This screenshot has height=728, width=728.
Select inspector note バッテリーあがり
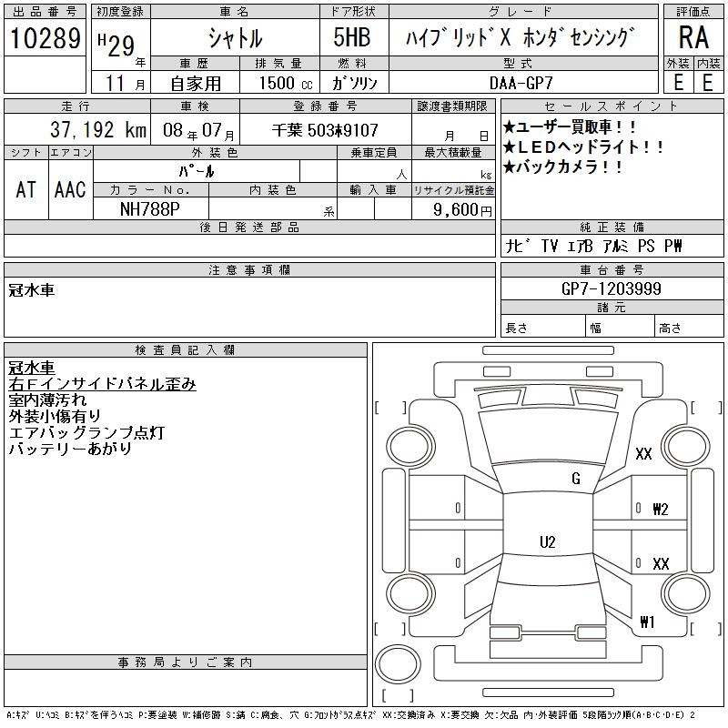(70, 449)
